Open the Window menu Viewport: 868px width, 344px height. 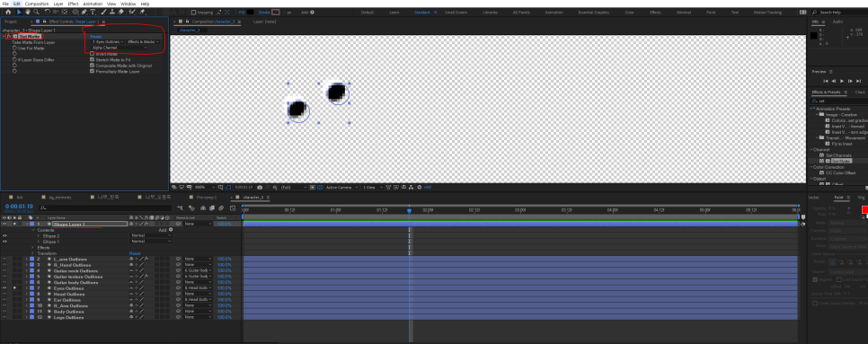128,4
